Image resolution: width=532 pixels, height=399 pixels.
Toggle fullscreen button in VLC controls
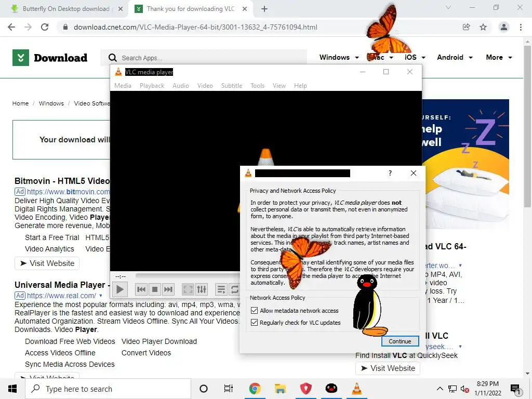click(188, 289)
